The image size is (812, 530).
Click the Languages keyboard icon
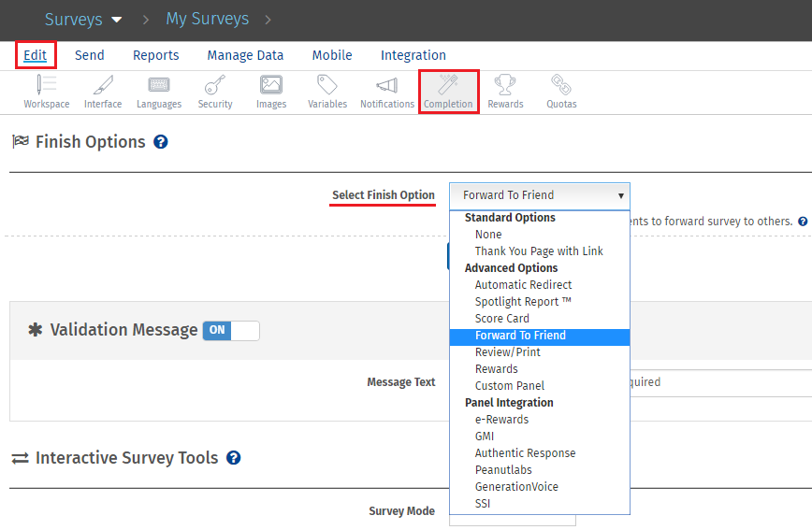(159, 86)
